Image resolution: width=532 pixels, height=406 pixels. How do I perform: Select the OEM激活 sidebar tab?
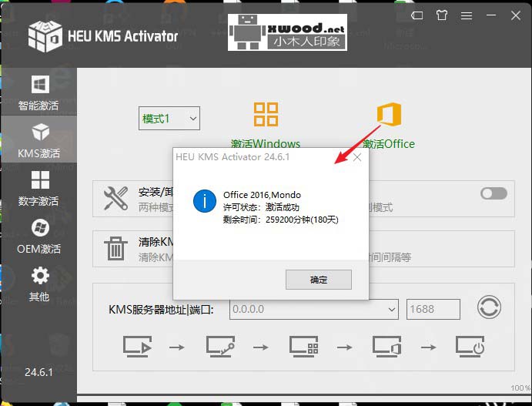pyautogui.click(x=38, y=237)
